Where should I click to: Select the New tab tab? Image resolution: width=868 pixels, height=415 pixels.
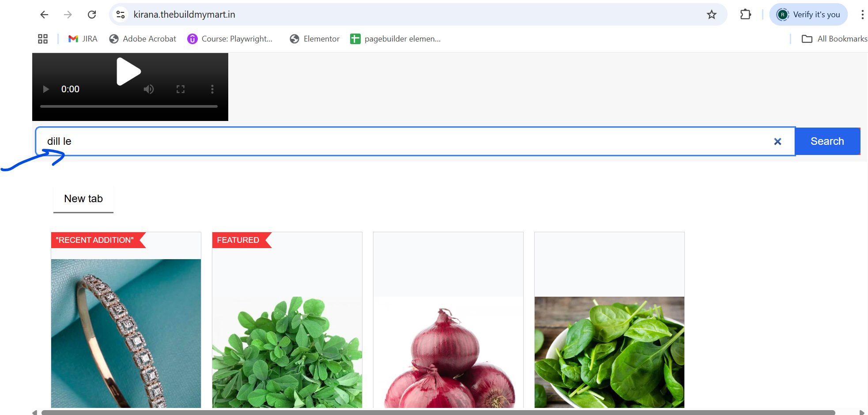83,199
